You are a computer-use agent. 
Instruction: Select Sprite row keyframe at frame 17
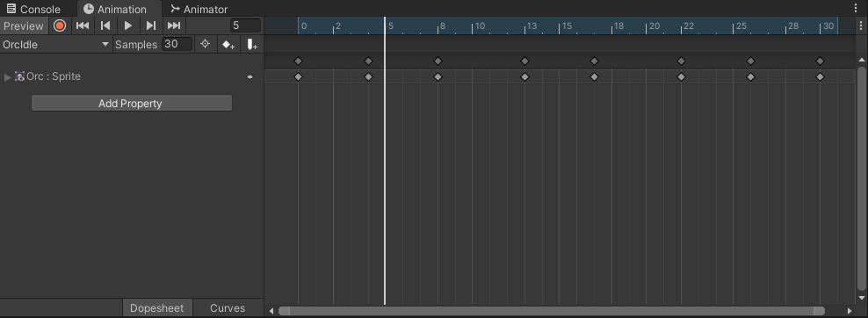coord(594,77)
